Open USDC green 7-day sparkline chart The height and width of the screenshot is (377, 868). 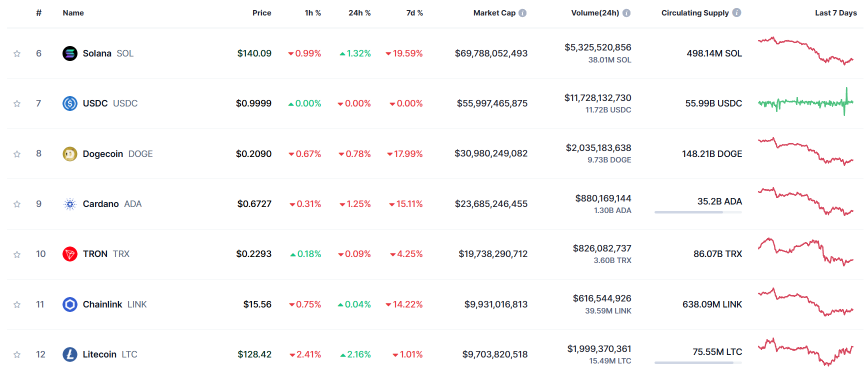(805, 102)
